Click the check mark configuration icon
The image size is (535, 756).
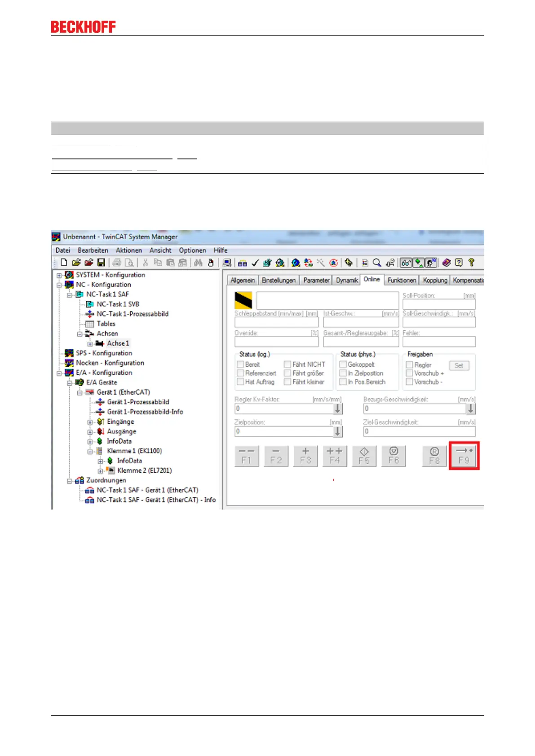255,263
